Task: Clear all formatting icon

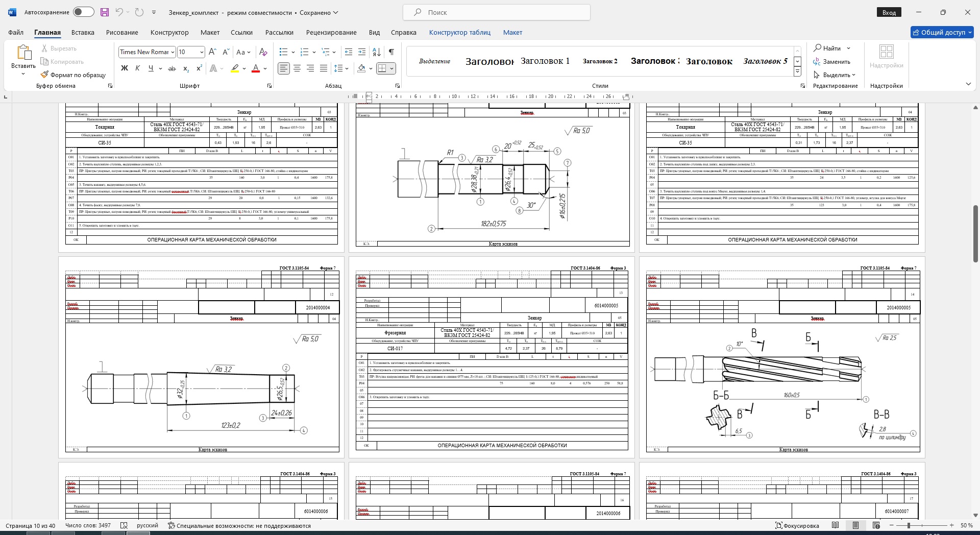Action: [263, 52]
